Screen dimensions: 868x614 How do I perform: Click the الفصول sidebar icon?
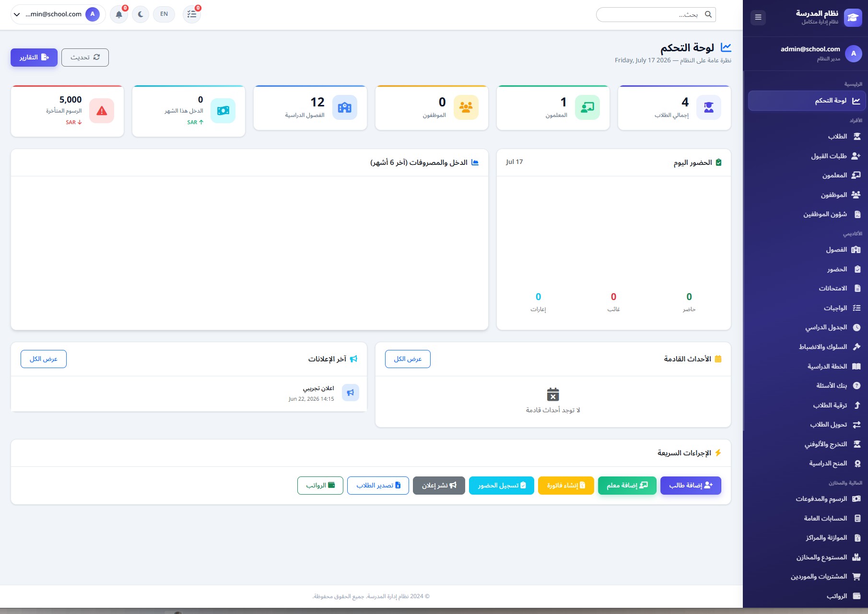(856, 250)
